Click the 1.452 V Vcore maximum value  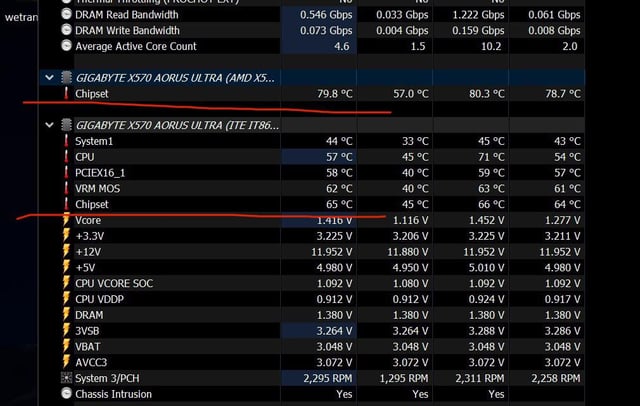487,220
